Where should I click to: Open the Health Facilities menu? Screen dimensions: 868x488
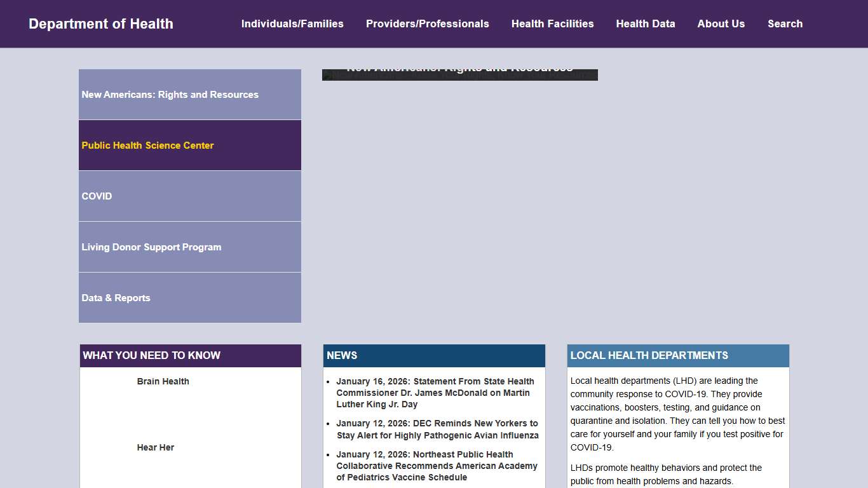coord(552,24)
